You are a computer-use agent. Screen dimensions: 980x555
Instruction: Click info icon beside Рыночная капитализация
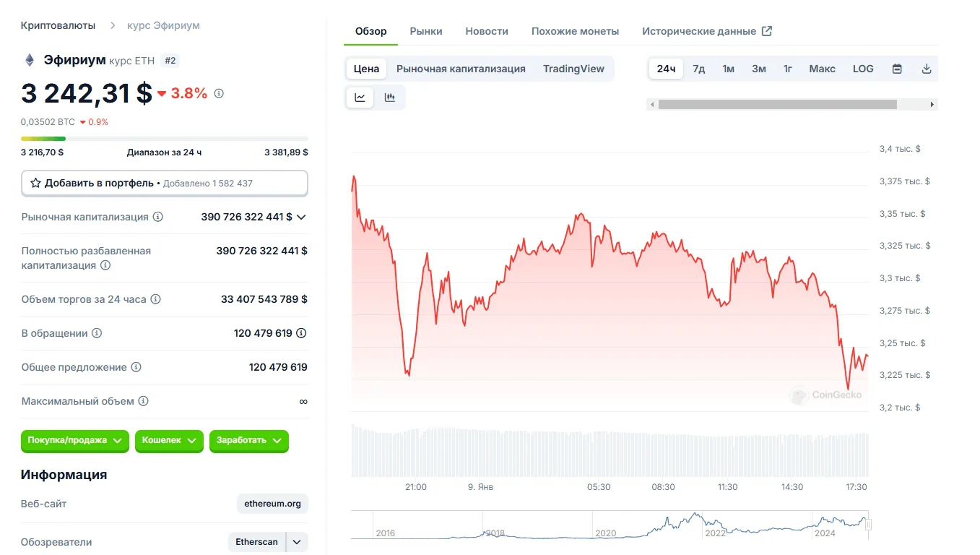coord(158,217)
